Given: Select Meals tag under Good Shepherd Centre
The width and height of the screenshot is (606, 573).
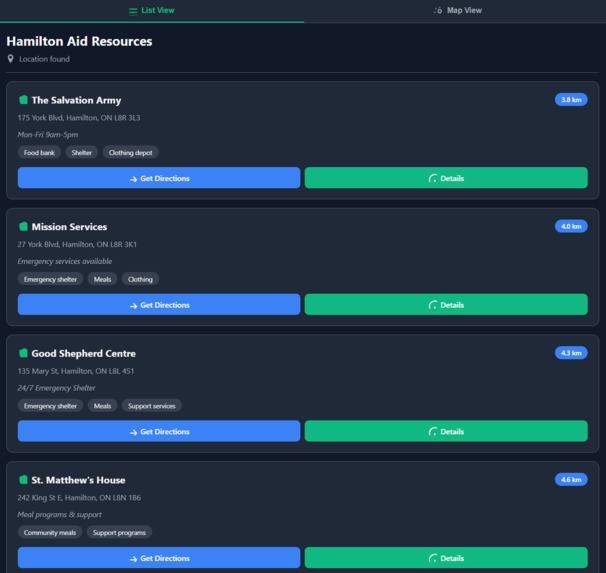Looking at the screenshot, I should coord(102,406).
